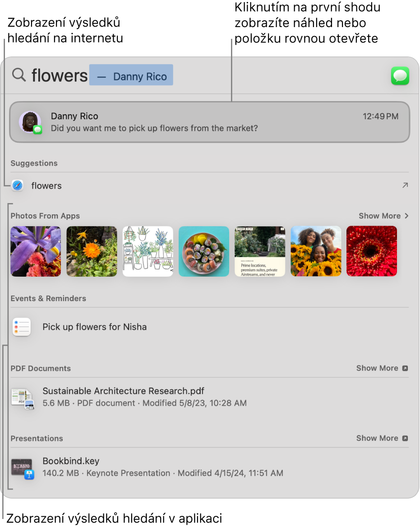Image resolution: width=420 pixels, height=528 pixels.
Task: Click the highlighted "Danny Rico" completion
Action: click(x=131, y=75)
